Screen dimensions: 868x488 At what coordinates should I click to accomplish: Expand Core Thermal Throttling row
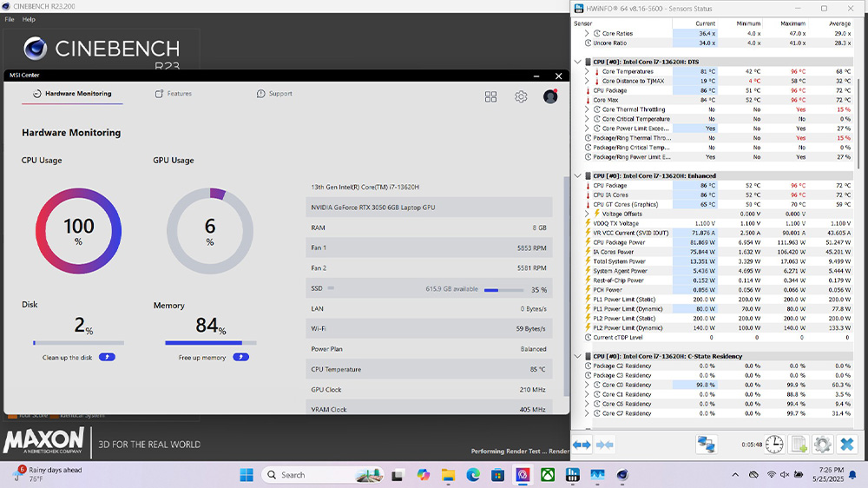point(587,109)
